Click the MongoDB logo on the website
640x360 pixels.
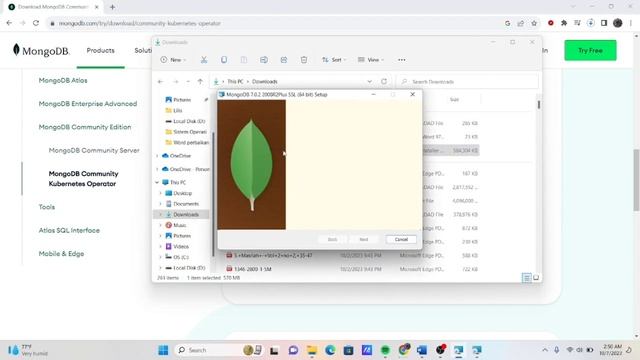point(41,51)
